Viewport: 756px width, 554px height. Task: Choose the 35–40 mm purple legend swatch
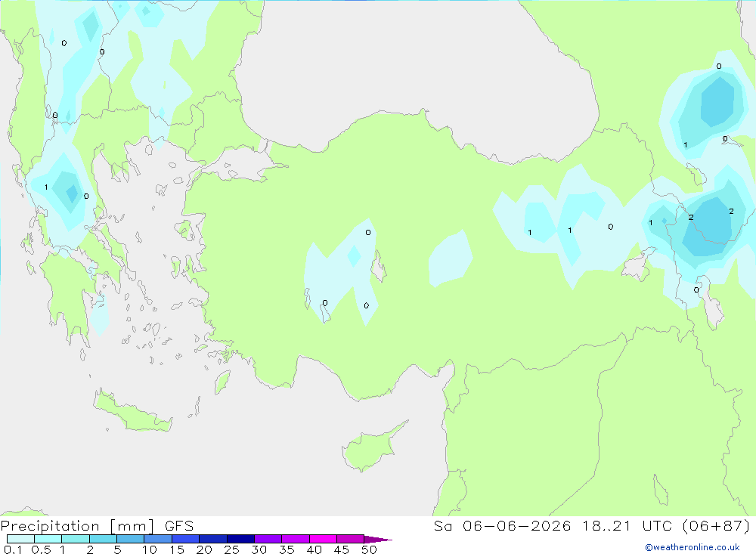(x=295, y=539)
